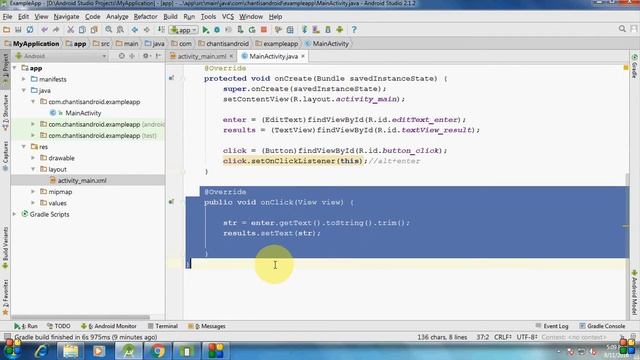Click the Open folder toolbar icon
The image size is (640, 360).
tap(6, 29)
